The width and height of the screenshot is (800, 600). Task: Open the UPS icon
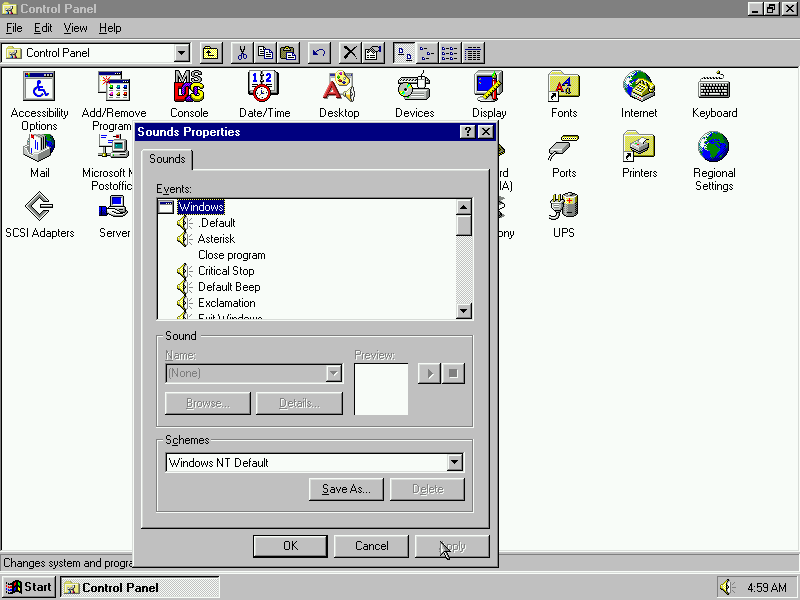(564, 208)
